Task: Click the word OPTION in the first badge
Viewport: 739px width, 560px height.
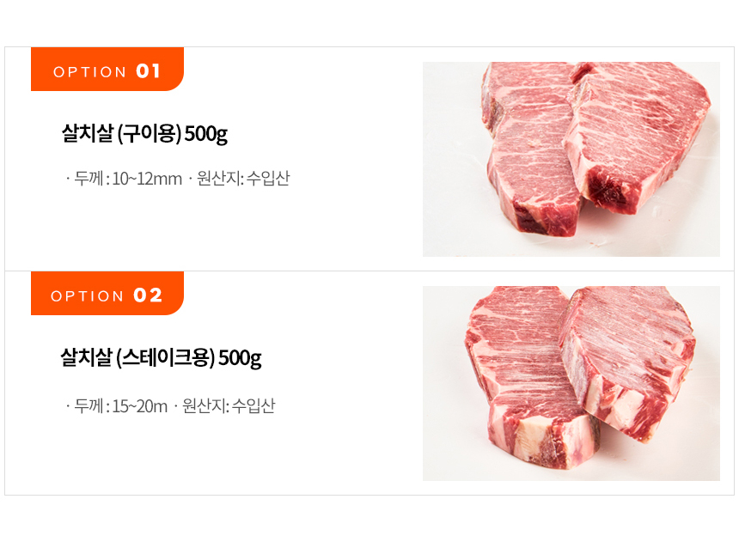Action: click(89, 72)
